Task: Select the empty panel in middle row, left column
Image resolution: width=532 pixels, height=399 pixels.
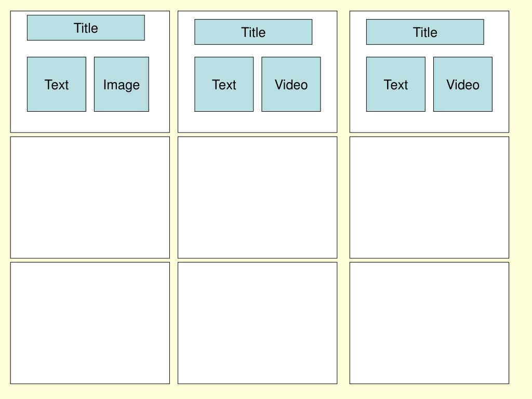Action: [x=90, y=197]
